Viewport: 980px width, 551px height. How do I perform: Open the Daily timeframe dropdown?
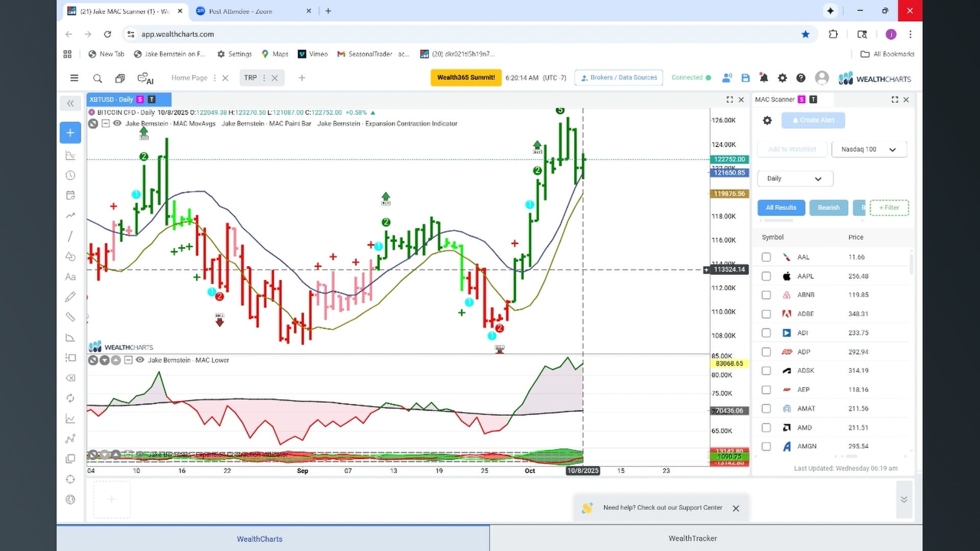tap(795, 179)
